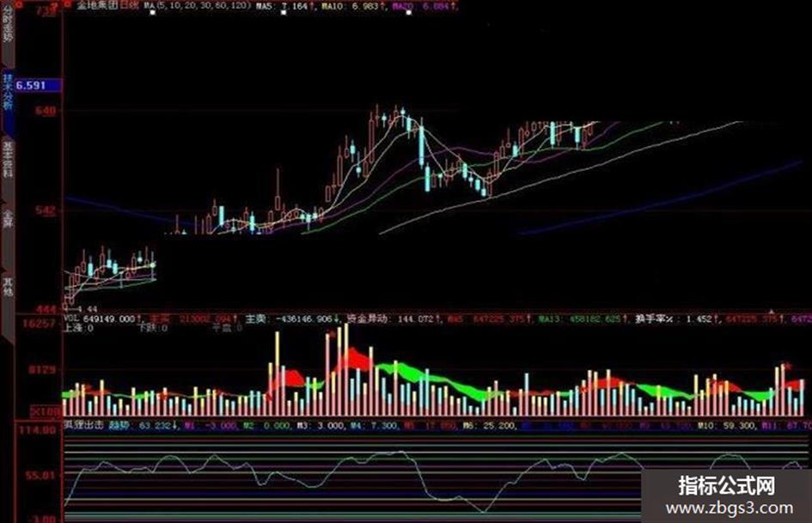Click the M6: 25.200 value
Viewport: 812px width, 523px height.
(489, 426)
